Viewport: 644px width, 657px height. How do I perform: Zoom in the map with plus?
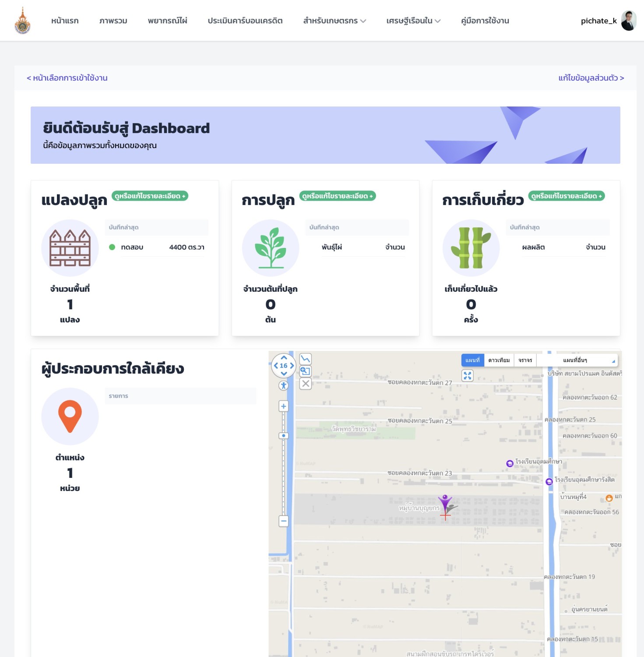284,406
